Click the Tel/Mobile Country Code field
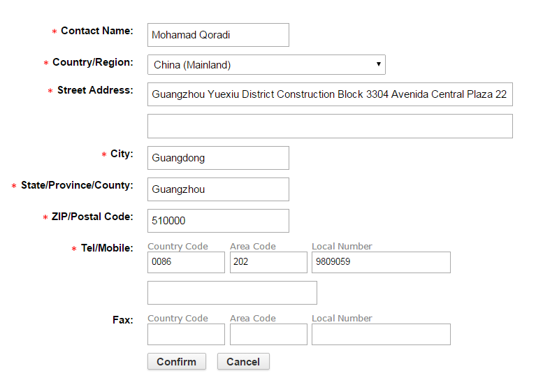The height and width of the screenshot is (392, 536). (186, 263)
